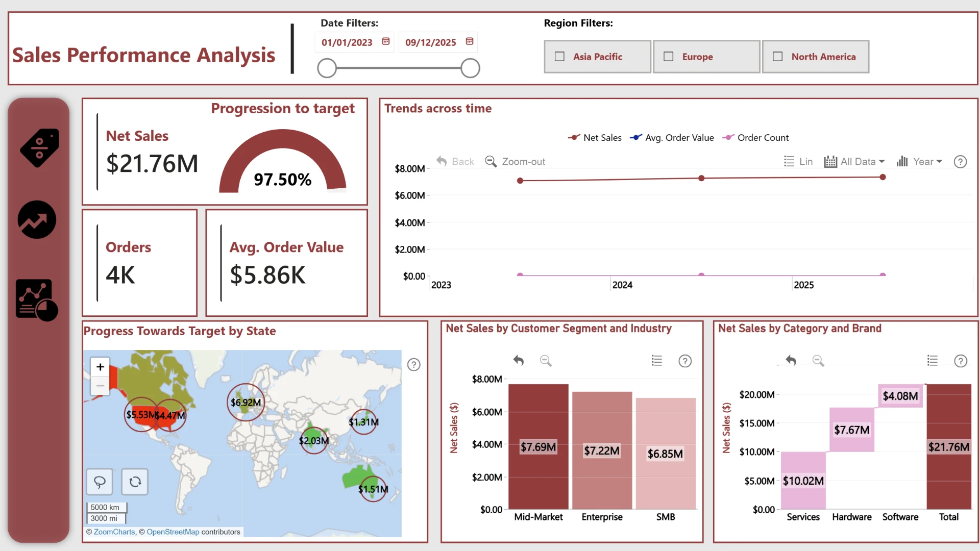Click the Lin scale button
Viewport: 980px width, 551px height.
pos(798,162)
